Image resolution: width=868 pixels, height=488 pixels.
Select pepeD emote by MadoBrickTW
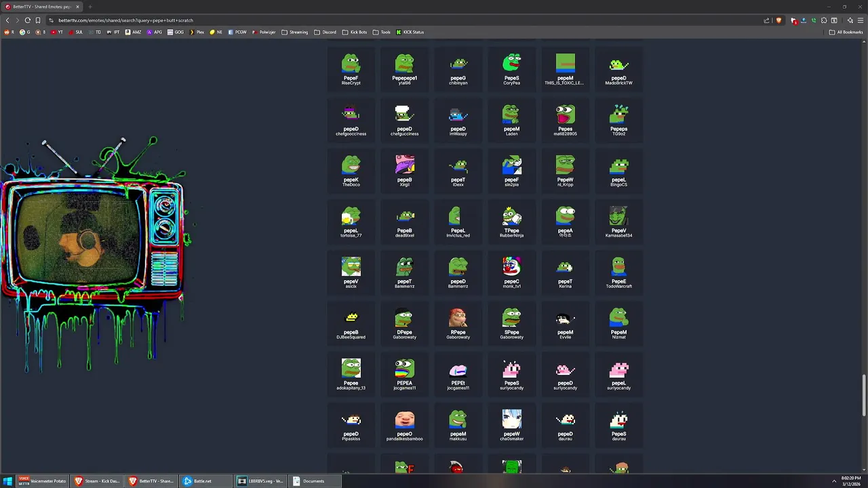[x=618, y=69]
